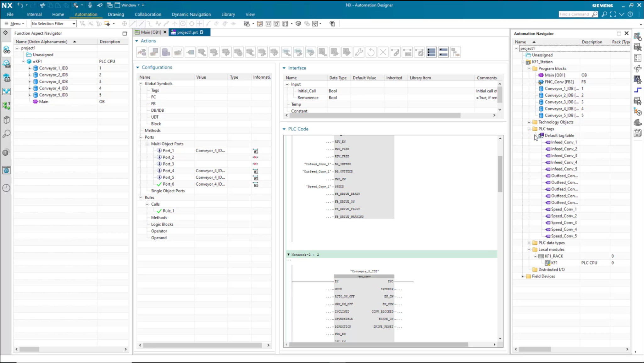The height and width of the screenshot is (363, 644).
Task: Click the reset arrow icon in Actions toolbar
Action: click(371, 52)
